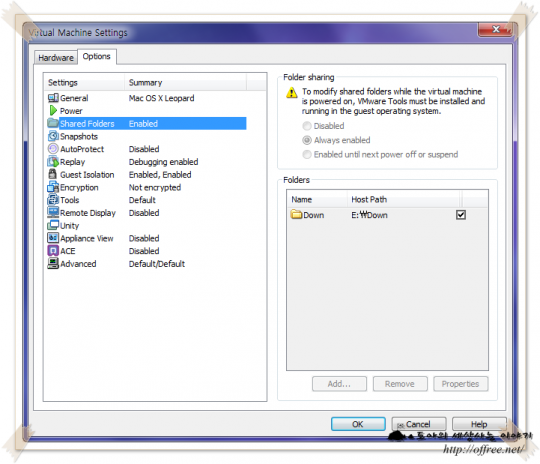Click the Help button

pos(479,424)
